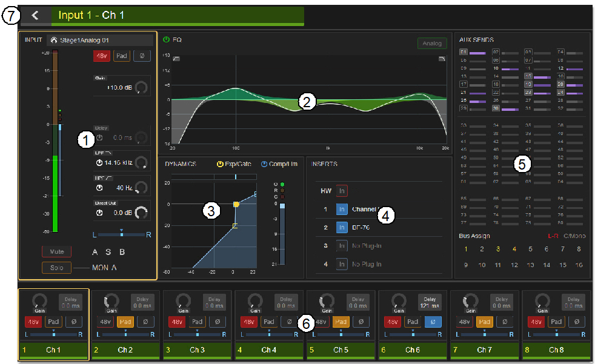Image resolution: width=595 pixels, height=364 pixels.
Task: Select the Ch 5 channel tab
Action: pyautogui.click(x=341, y=350)
